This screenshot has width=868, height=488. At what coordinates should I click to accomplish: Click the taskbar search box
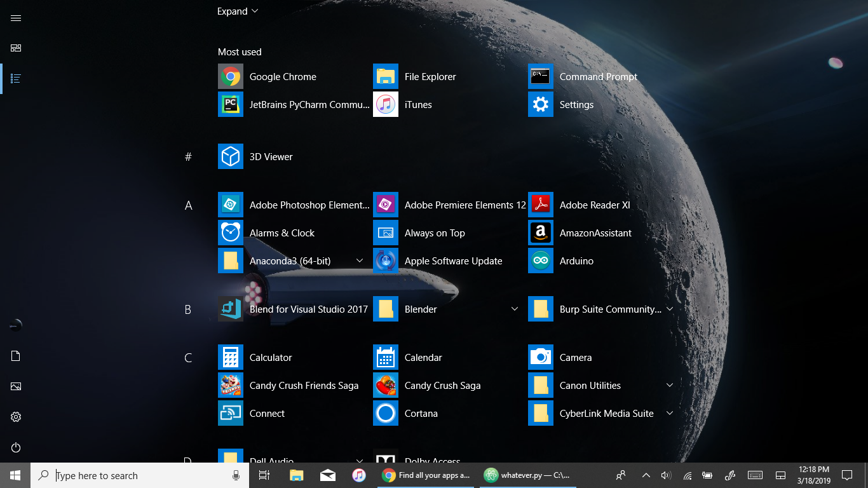(140, 475)
